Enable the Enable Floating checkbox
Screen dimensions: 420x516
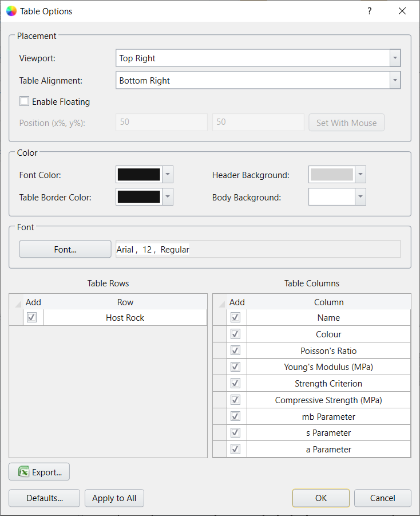(x=24, y=101)
